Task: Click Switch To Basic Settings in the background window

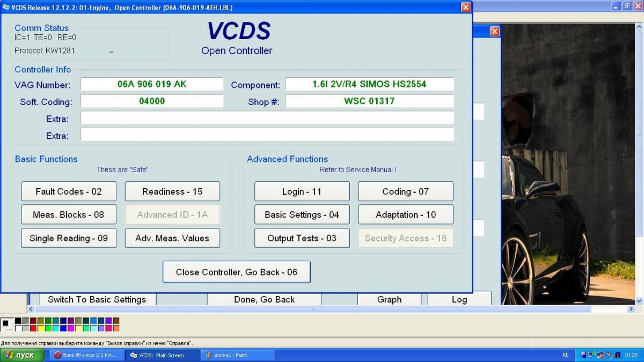Action: 97,299
